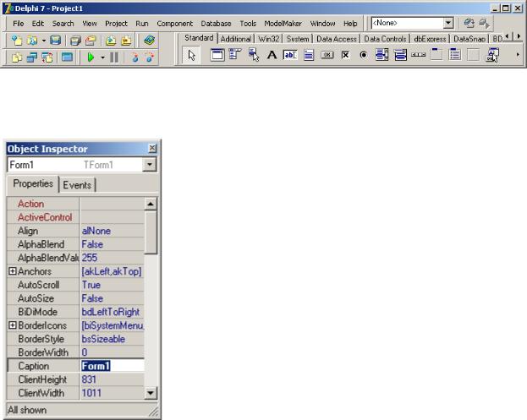Expand the BorderIcons property
This screenshot has width=527, height=420.
coord(13,325)
